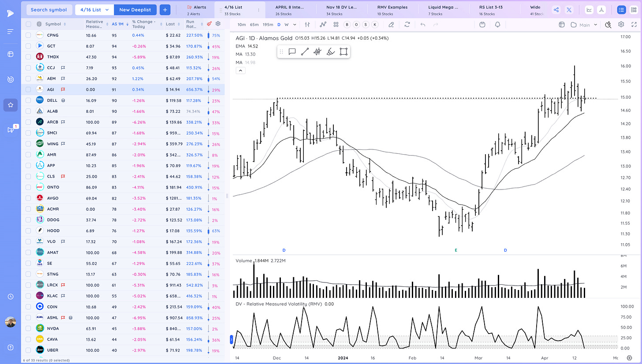Toggle the red flag on AGI row
The width and height of the screenshot is (642, 364).
click(63, 89)
